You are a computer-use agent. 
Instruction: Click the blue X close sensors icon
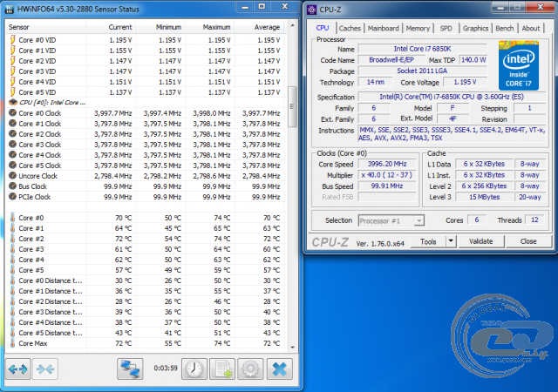[x=279, y=368]
